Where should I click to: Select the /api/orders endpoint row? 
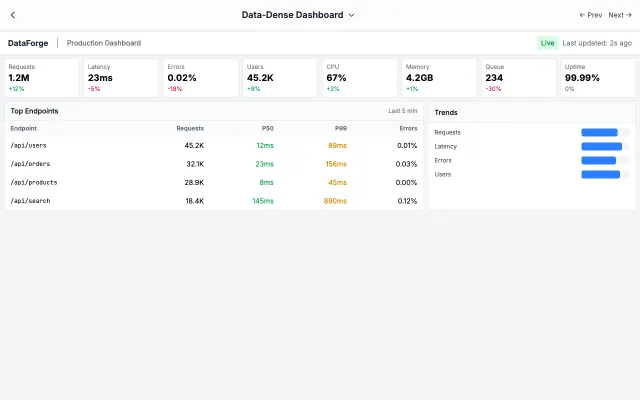point(214,164)
